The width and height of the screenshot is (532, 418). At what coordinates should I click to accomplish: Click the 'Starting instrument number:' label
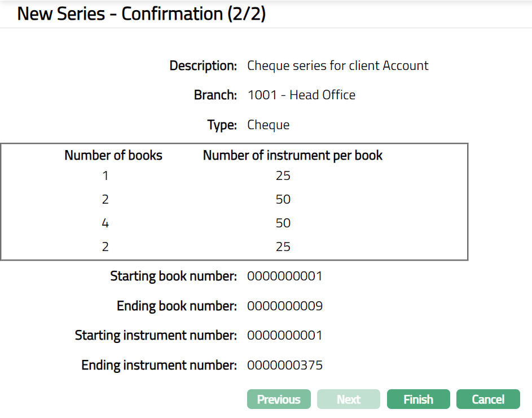click(x=156, y=336)
